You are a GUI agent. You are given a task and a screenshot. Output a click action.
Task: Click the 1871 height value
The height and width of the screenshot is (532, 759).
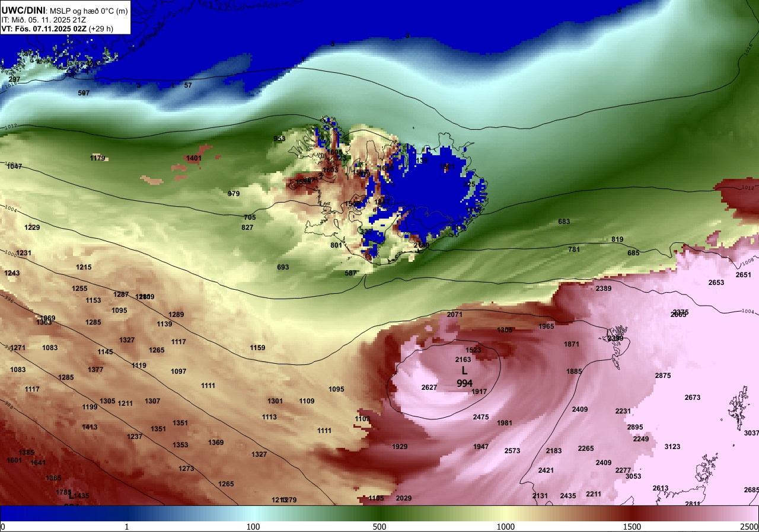tap(572, 344)
